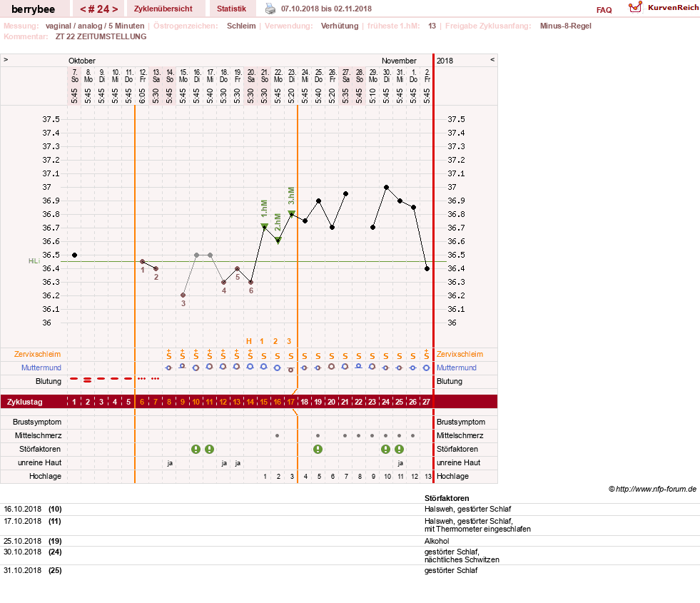Screen dimensions: 700x603
Task: Click Zervixschleim S+ symbol on cycle day 27
Action: [x=426, y=355]
